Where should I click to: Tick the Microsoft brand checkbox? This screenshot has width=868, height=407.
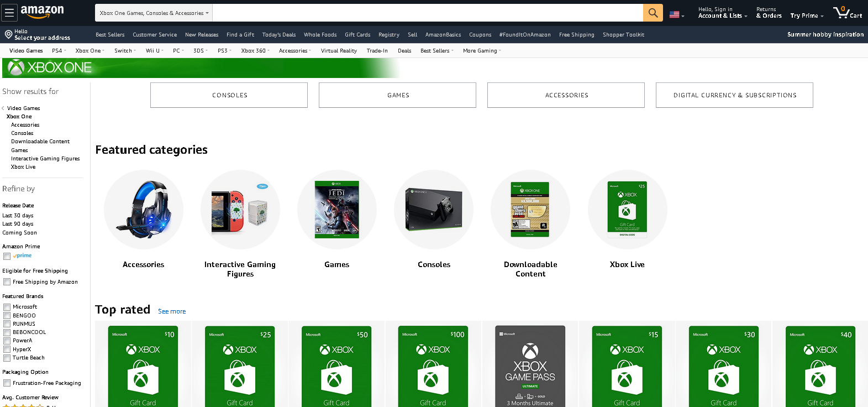click(7, 307)
